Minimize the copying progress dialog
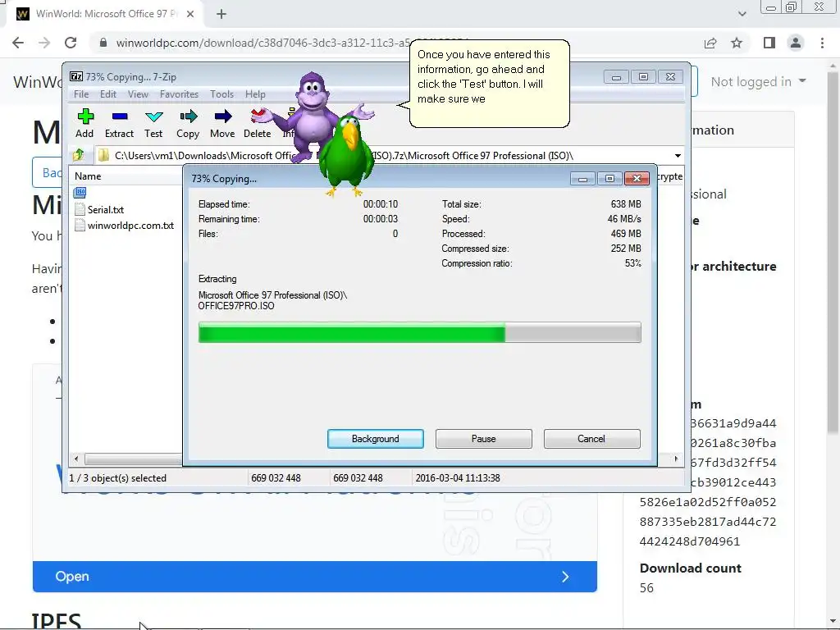 coord(583,178)
